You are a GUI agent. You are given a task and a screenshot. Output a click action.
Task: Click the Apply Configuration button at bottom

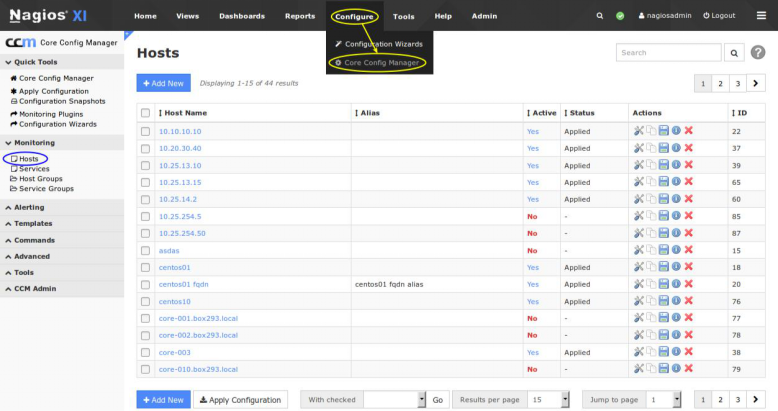tap(240, 400)
